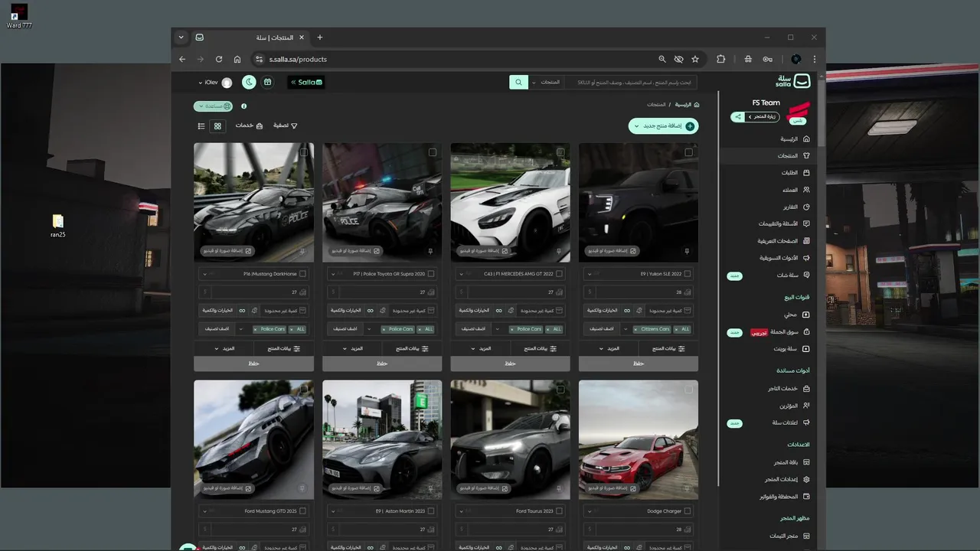The width and height of the screenshot is (980, 551).
Task: Open إعدادات المتجر in the sidebar
Action: (x=787, y=479)
